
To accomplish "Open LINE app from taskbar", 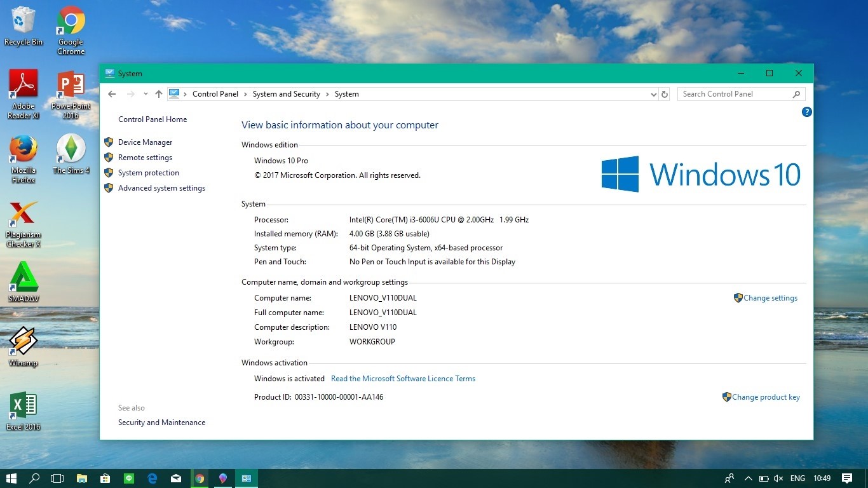I will click(x=129, y=478).
